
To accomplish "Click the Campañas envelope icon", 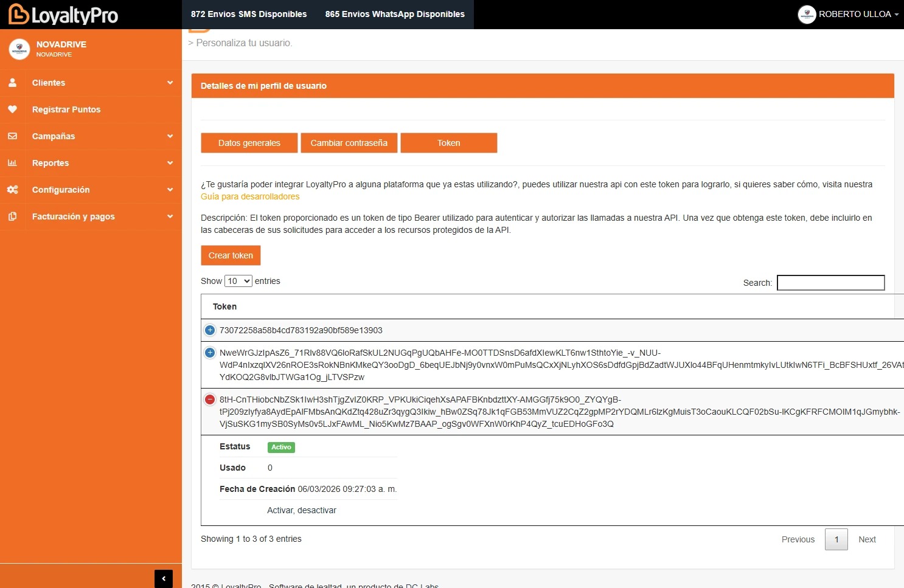I will pos(12,136).
